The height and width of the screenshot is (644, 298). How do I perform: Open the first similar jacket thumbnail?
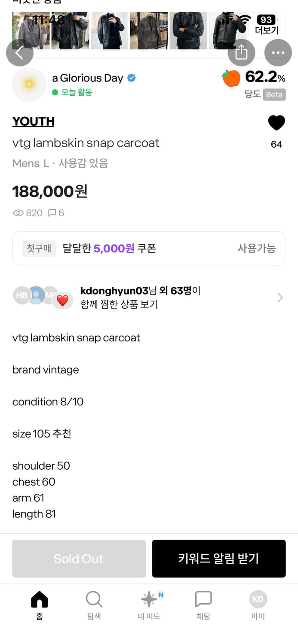tap(31, 31)
